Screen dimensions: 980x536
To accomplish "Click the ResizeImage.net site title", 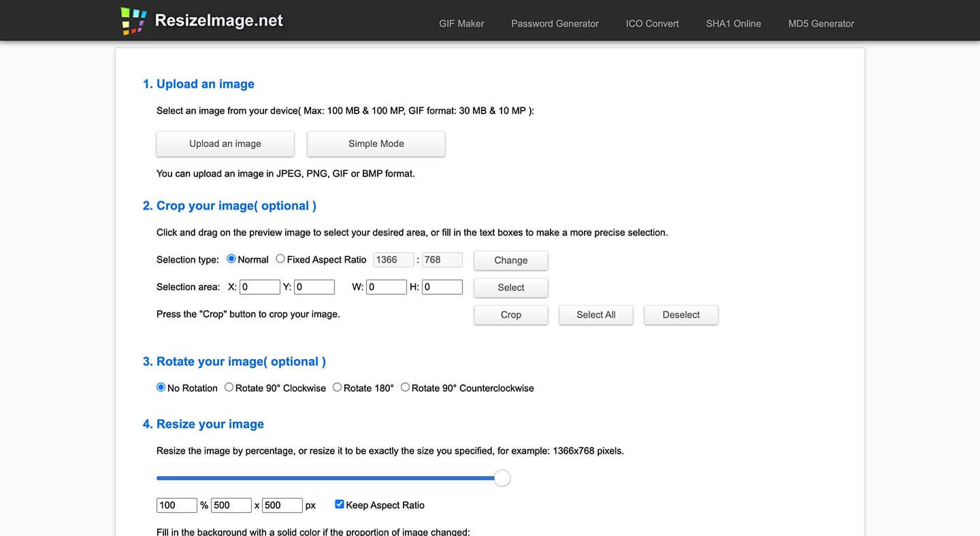I will pyautogui.click(x=218, y=20).
